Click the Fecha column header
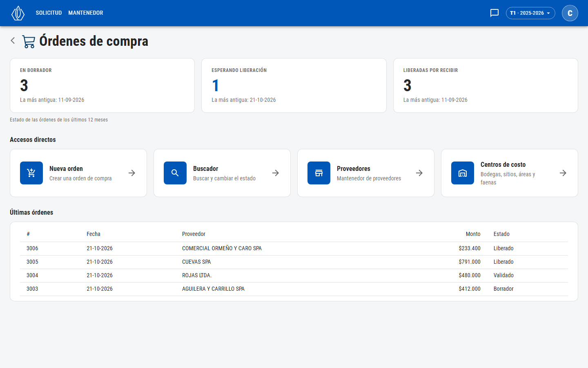The height and width of the screenshot is (368, 588). [94, 234]
